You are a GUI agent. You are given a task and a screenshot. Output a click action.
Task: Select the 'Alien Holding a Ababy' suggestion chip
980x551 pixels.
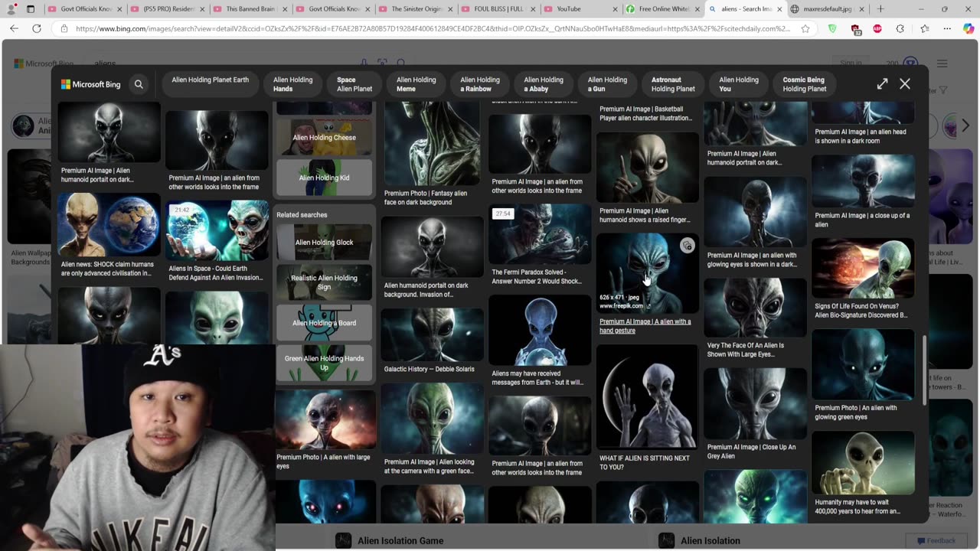(x=544, y=84)
